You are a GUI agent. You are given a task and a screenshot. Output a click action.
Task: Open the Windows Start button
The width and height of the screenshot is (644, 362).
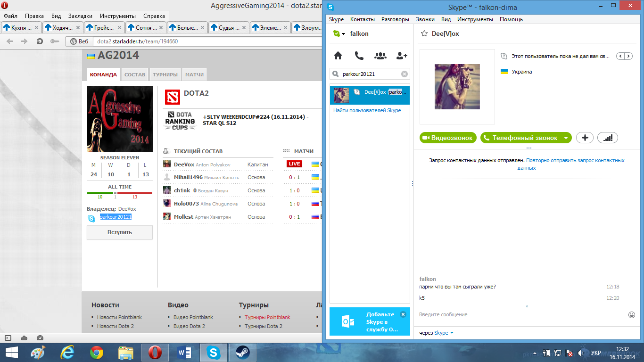pos(11,352)
